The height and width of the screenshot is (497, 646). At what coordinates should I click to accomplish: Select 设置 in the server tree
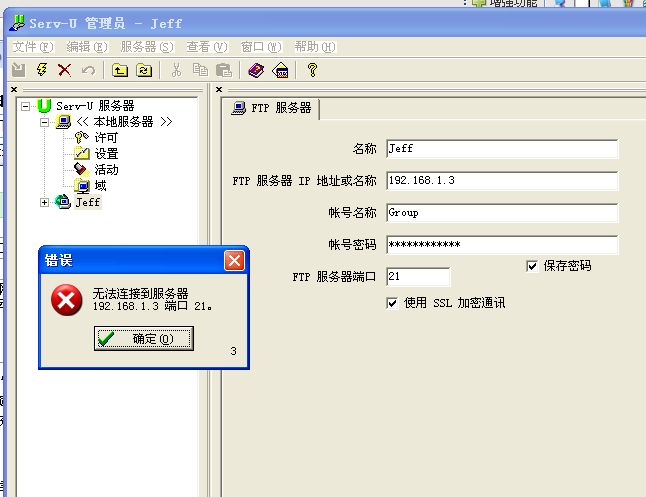(106, 153)
